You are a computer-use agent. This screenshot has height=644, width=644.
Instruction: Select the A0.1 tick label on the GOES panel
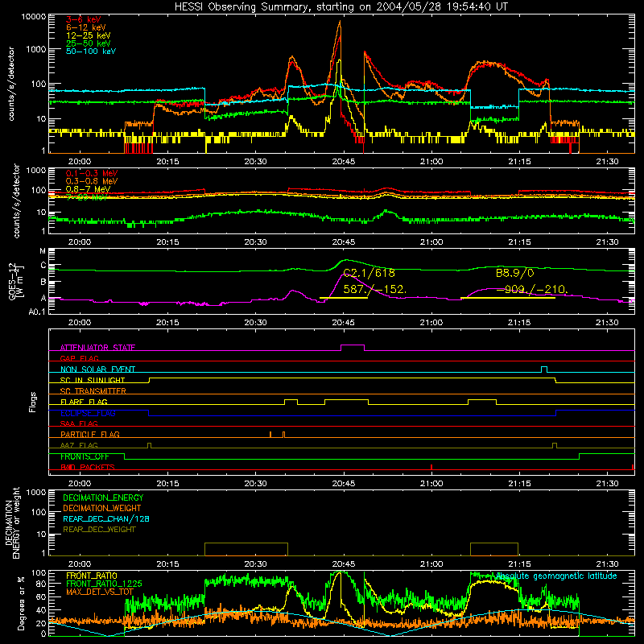click(37, 312)
